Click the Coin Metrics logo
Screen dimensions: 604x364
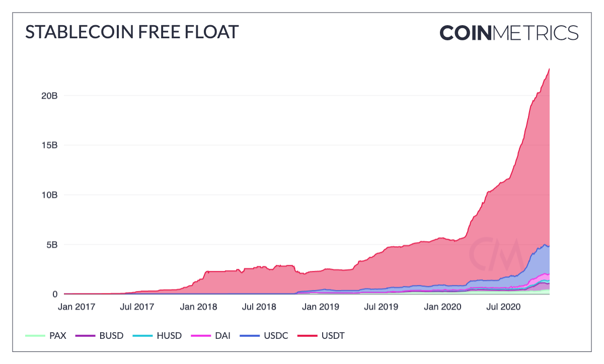tap(509, 33)
